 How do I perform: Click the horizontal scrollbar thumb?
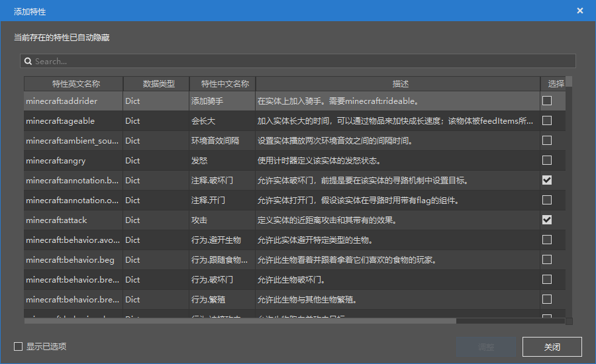pyautogui.click(x=240, y=321)
